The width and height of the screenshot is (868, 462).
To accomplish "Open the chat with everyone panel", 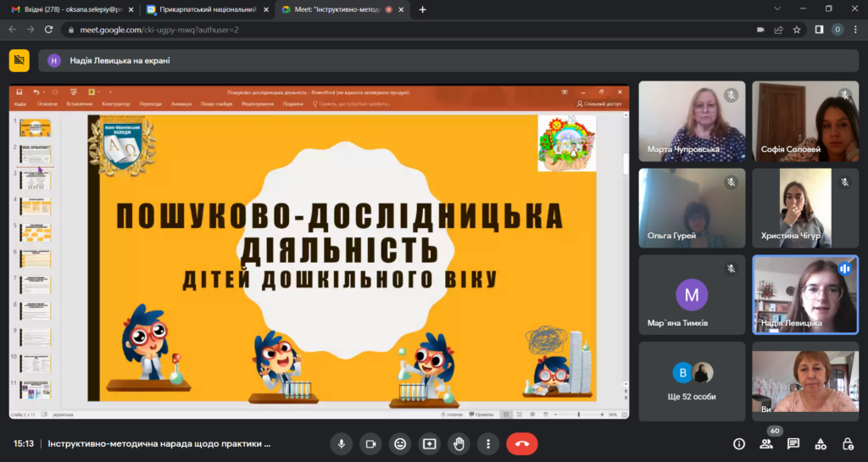I will [x=793, y=443].
